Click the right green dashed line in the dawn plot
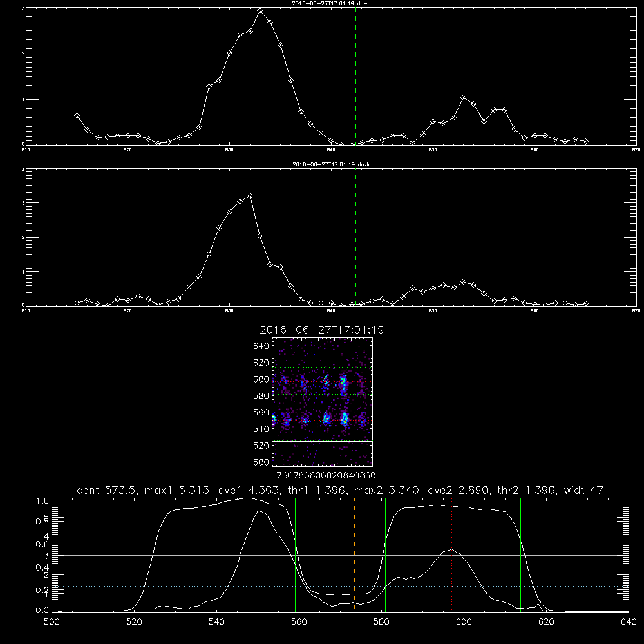The width and height of the screenshot is (644, 644). 355,77
